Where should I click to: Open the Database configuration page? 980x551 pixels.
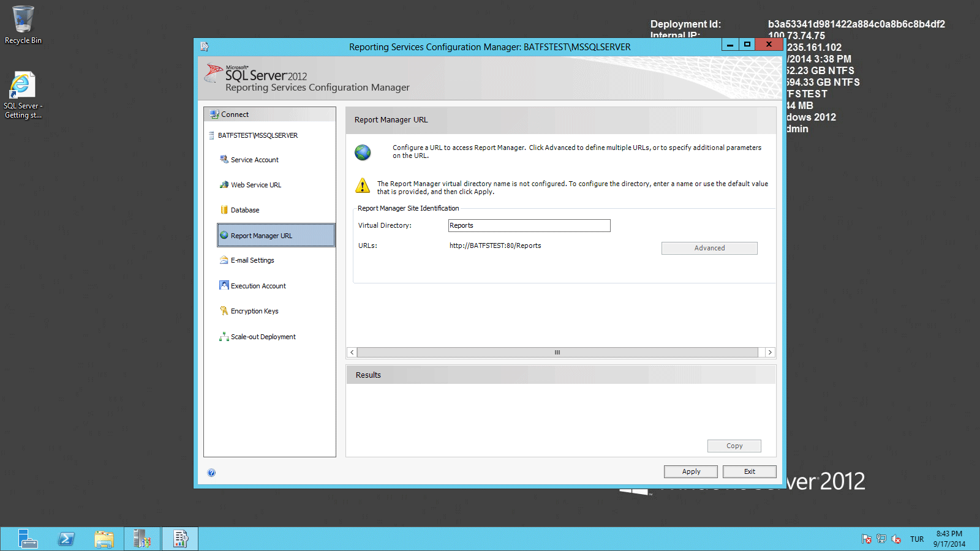pyautogui.click(x=245, y=209)
